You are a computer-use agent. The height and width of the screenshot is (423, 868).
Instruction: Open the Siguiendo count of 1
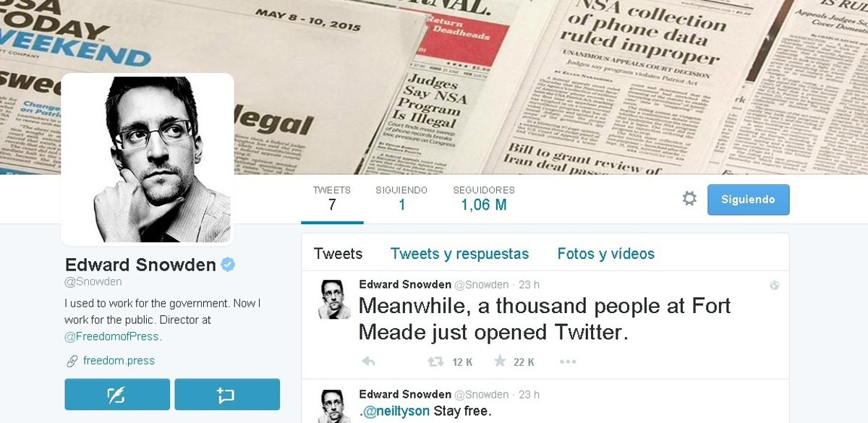[401, 199]
